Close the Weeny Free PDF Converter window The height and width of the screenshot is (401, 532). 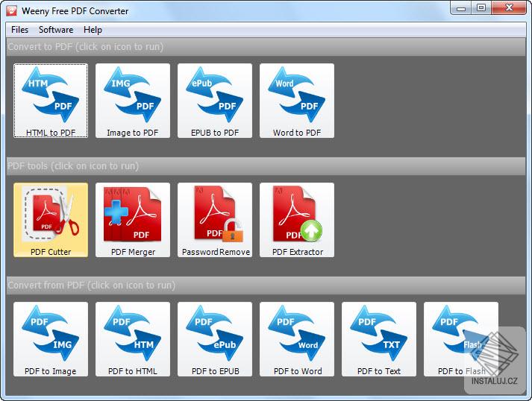click(509, 8)
